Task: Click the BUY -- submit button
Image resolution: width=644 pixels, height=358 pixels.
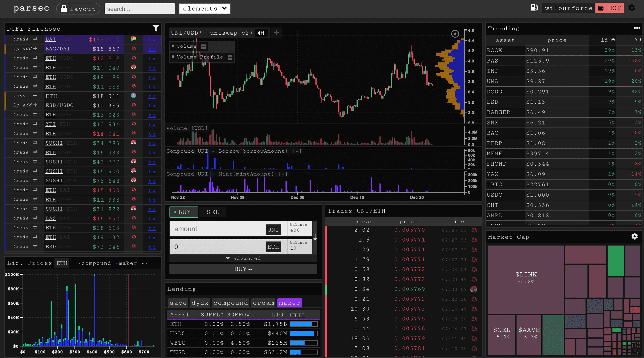Action: tap(243, 269)
